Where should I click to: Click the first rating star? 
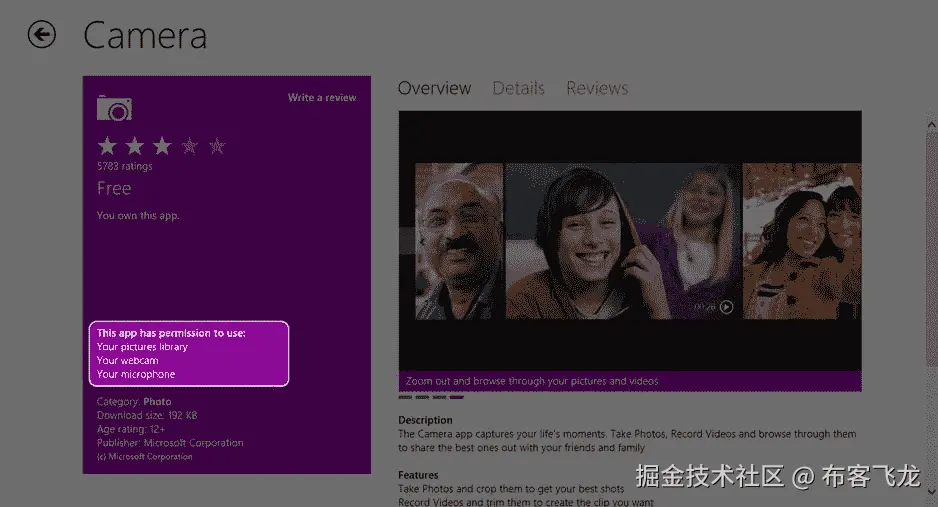107,145
